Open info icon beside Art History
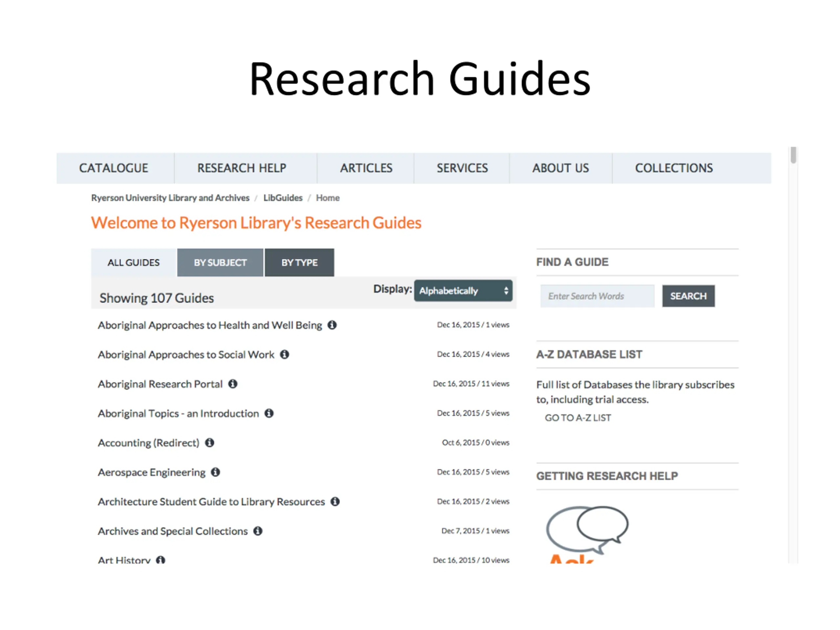The image size is (840, 630). click(161, 560)
